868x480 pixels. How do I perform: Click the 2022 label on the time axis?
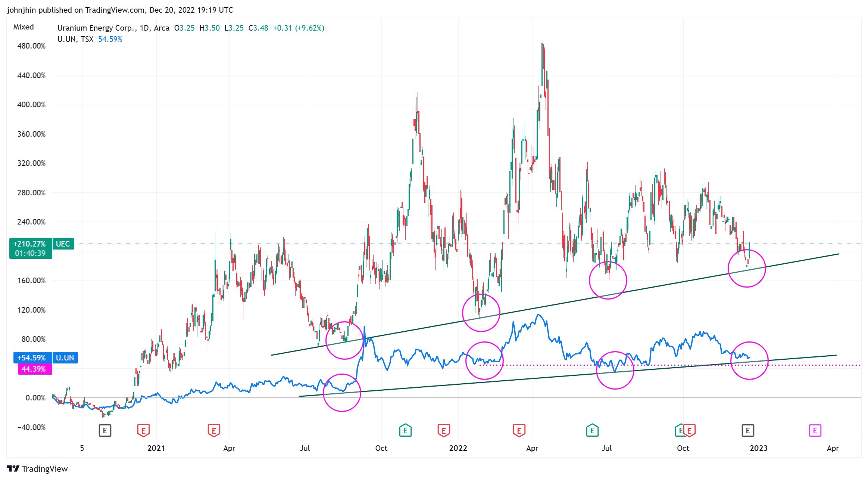click(x=458, y=448)
